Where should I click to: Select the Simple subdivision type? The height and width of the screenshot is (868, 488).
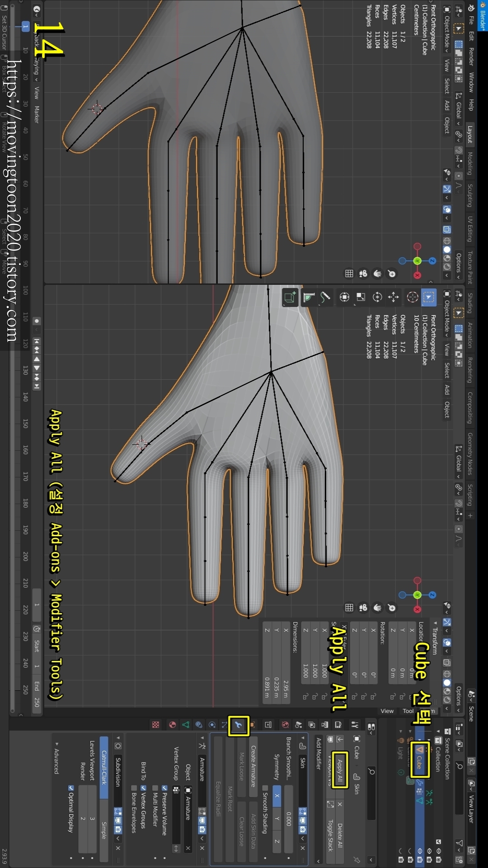(103, 830)
